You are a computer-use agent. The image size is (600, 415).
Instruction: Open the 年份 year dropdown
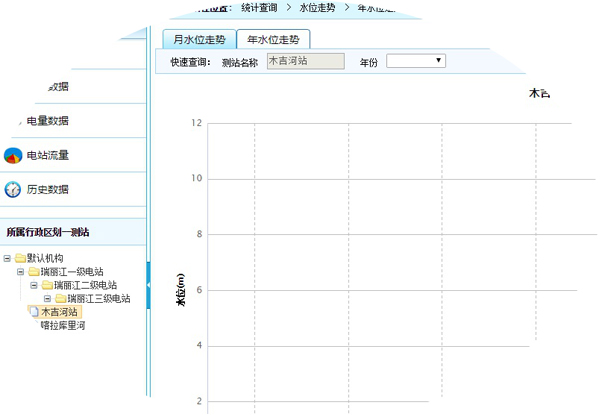(415, 61)
